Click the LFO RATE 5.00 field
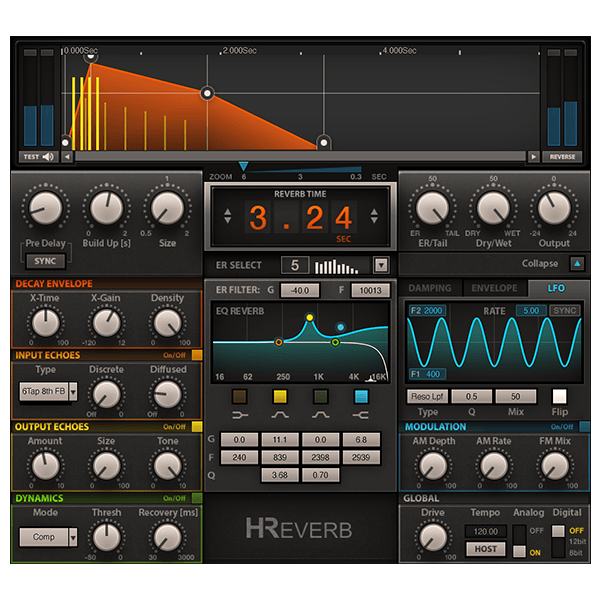 click(531, 310)
